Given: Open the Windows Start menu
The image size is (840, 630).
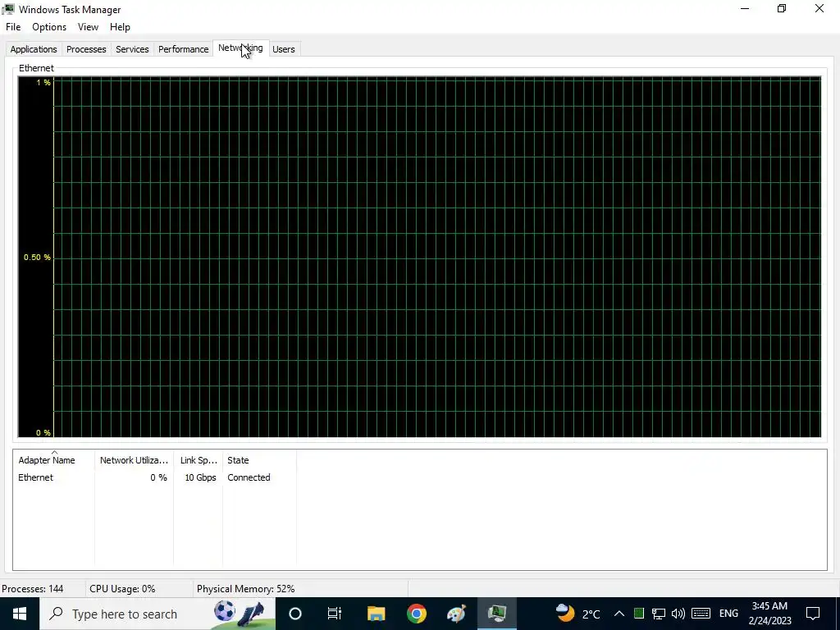Looking at the screenshot, I should tap(20, 614).
